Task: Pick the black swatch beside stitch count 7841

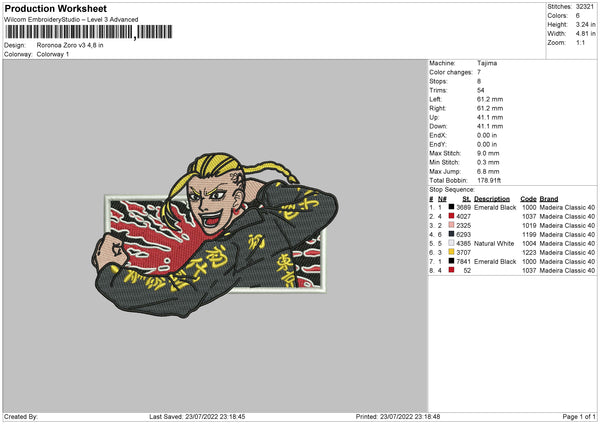Action: (x=451, y=261)
